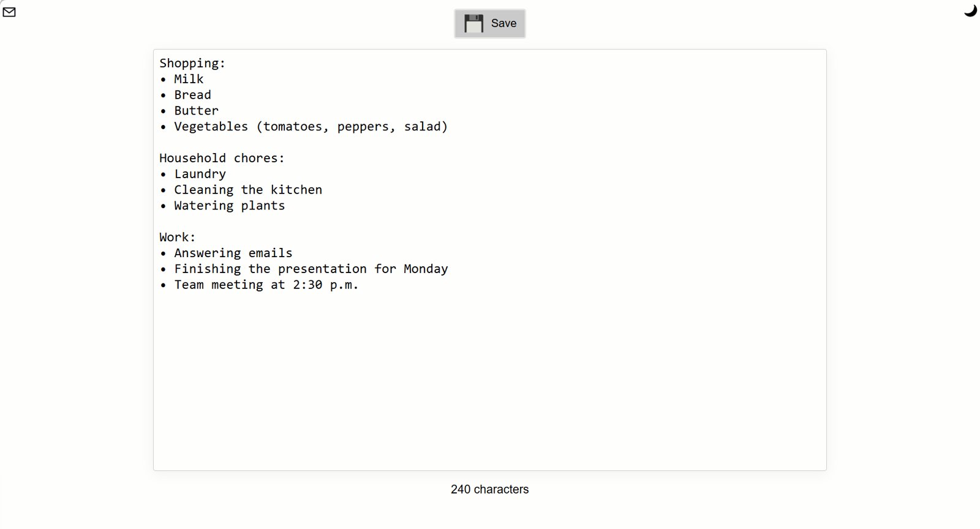The image size is (980, 529).
Task: Select the 'Butter' line in note
Action: pyautogui.click(x=196, y=111)
